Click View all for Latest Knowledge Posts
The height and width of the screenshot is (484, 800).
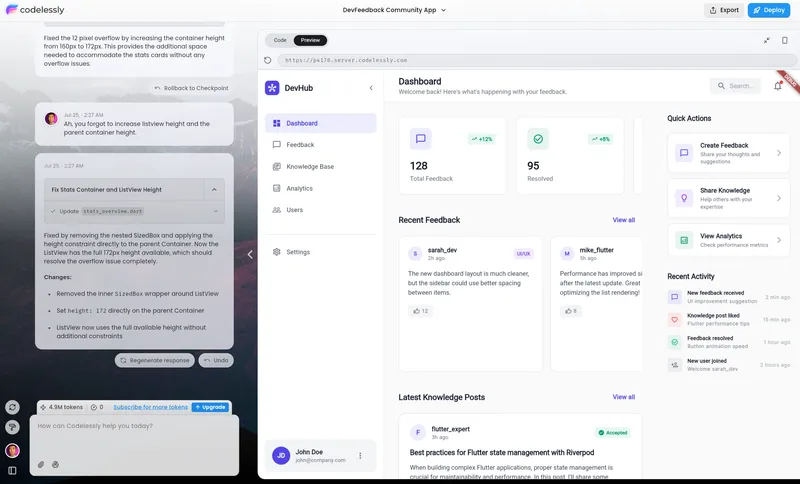tap(623, 397)
